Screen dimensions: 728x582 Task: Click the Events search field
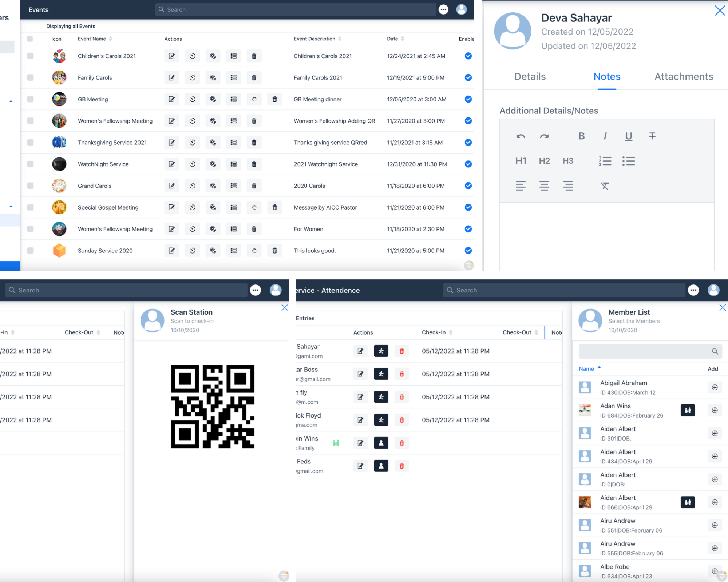click(x=296, y=9)
